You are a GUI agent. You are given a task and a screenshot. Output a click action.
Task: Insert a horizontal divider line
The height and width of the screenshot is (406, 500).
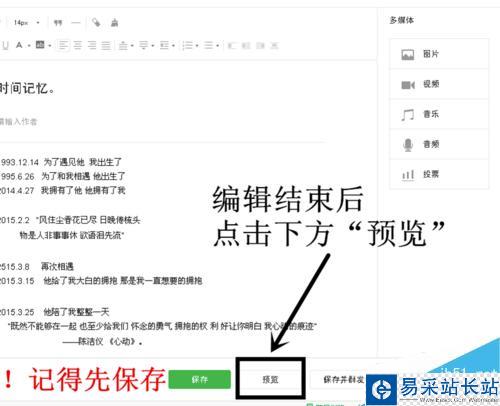[76, 23]
